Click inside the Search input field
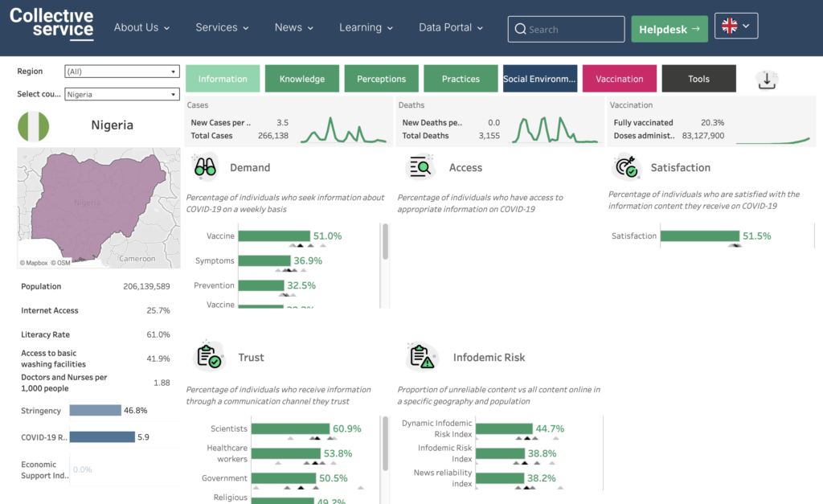 pos(566,29)
